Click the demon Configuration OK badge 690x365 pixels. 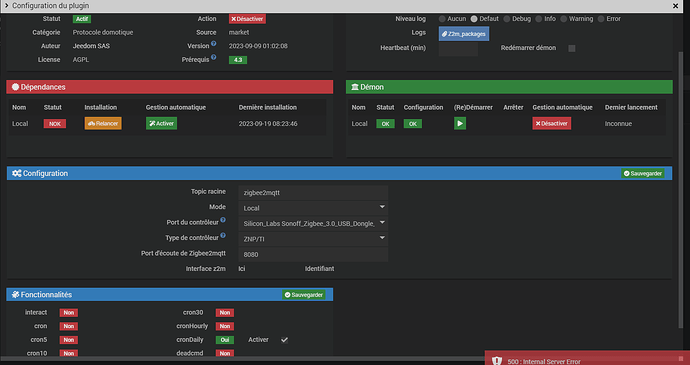(413, 124)
